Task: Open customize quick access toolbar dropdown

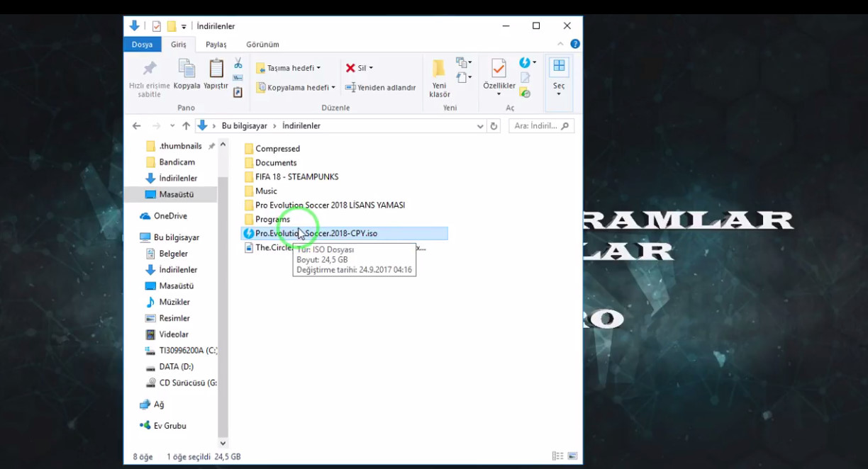Action: tap(184, 27)
